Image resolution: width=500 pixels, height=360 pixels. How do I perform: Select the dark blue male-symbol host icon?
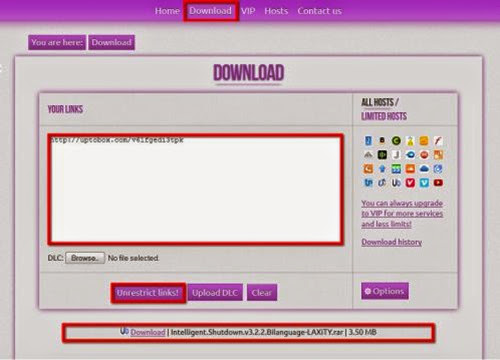tap(382, 183)
